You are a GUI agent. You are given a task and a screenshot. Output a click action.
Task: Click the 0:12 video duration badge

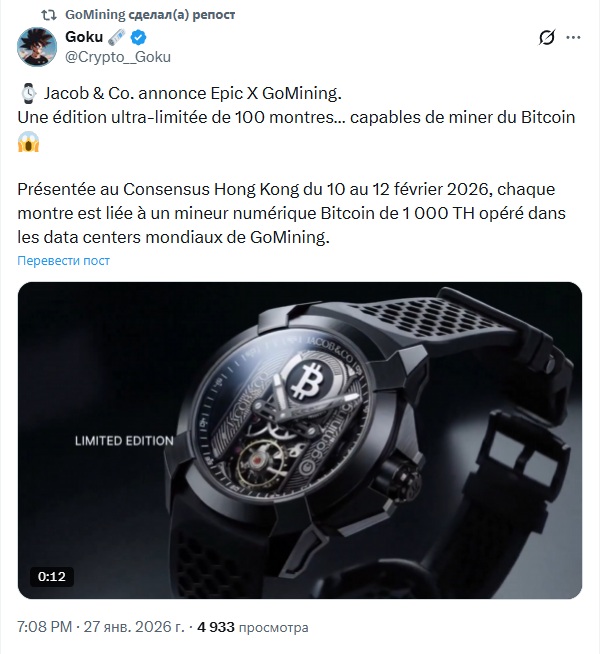(x=52, y=577)
